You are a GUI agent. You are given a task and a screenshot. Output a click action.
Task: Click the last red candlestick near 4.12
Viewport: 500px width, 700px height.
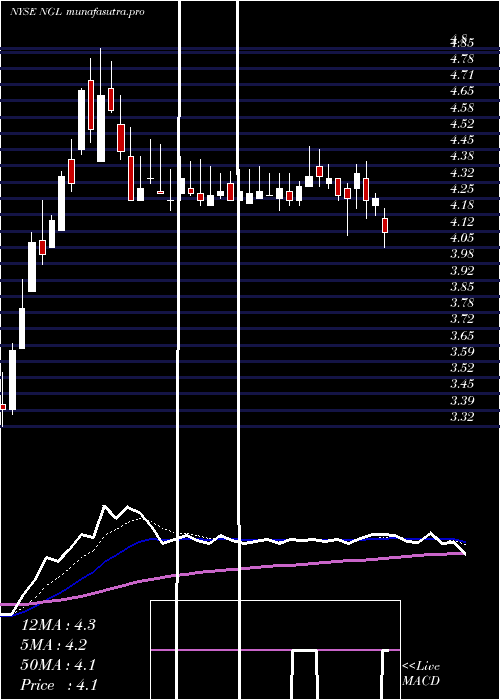point(385,225)
